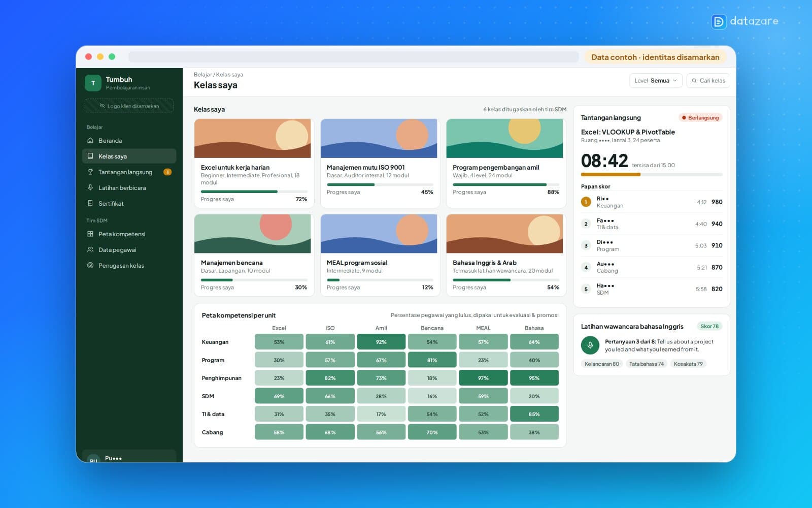Open the Bahasa Inggris & Arab card title

[485, 263]
